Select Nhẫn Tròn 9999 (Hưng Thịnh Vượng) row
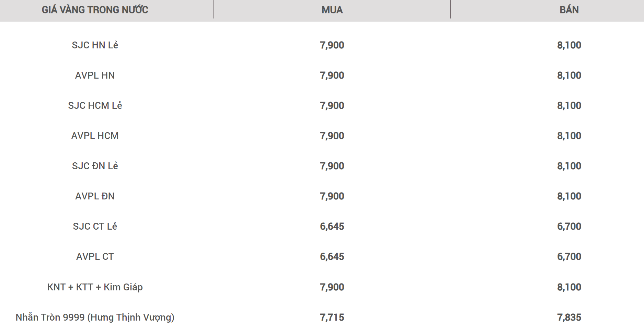Viewport: 644px width, 335px height. (x=322, y=317)
